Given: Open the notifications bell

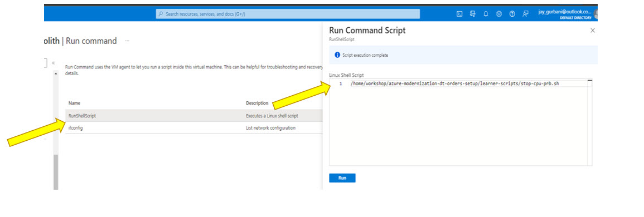Looking at the screenshot, I should point(486,13).
